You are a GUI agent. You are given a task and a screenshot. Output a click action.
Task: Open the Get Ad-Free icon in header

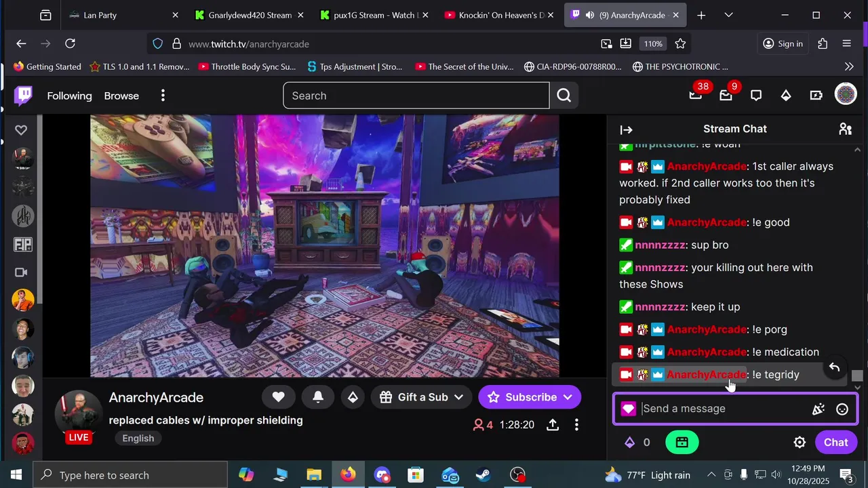click(816, 96)
